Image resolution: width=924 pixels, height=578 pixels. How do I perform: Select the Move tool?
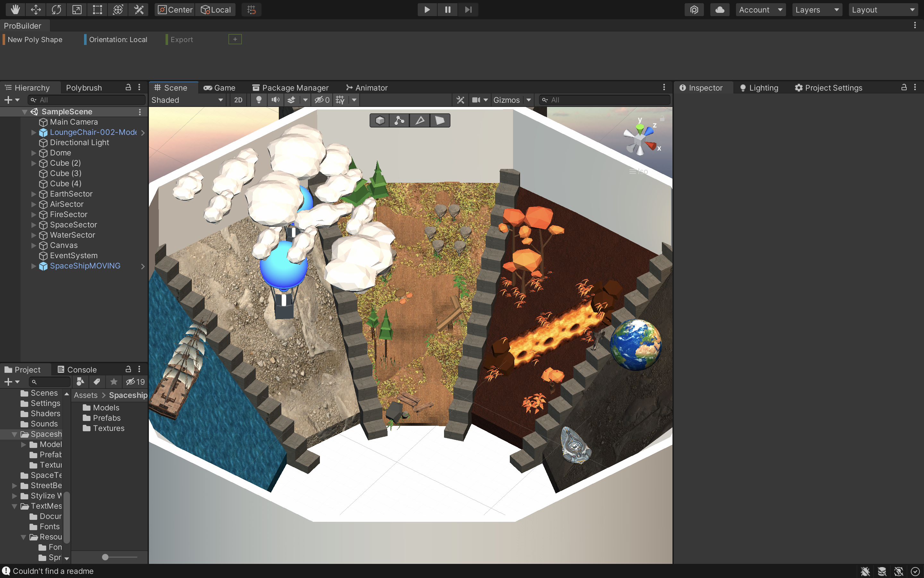tap(36, 10)
